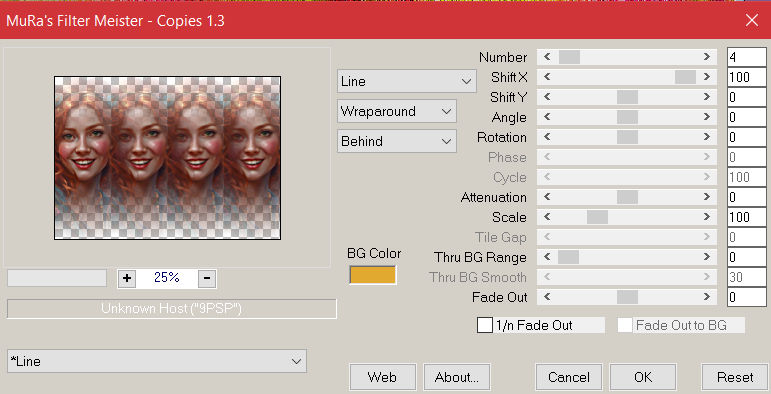Click the Rotation slider right arrow
Image resolution: width=771 pixels, height=394 pixels.
(707, 137)
